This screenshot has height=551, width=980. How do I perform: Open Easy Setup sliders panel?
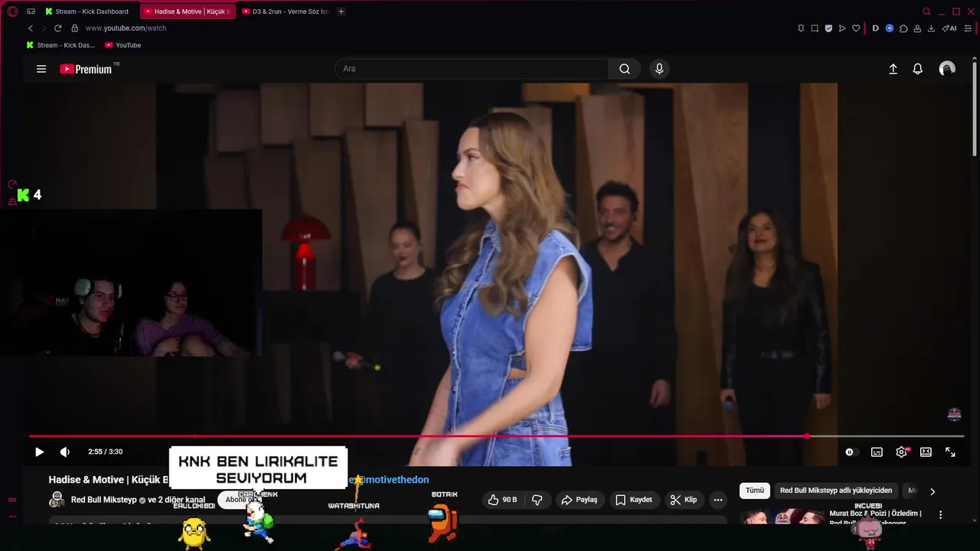(968, 28)
